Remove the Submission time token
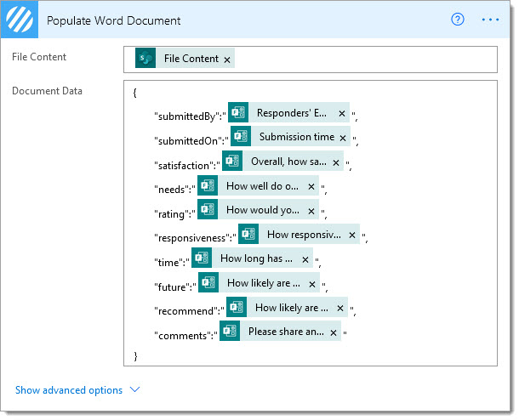Viewport: 519px width, 420px height. [343, 138]
